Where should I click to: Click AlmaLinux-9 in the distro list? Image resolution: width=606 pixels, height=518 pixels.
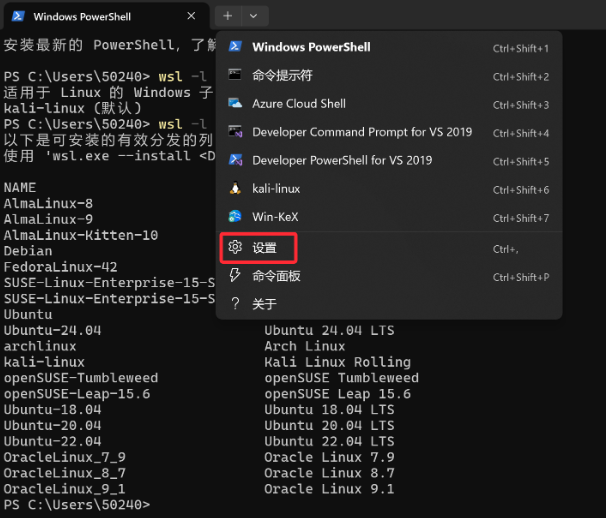48,219
